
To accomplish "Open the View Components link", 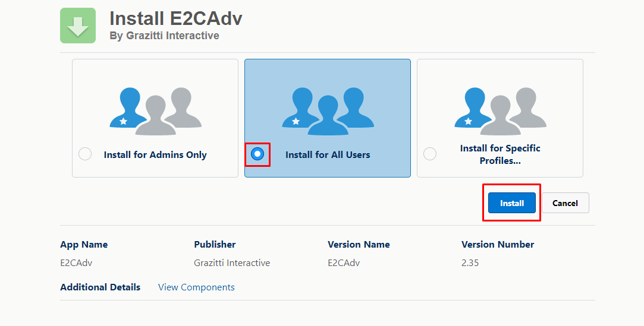I will (196, 287).
